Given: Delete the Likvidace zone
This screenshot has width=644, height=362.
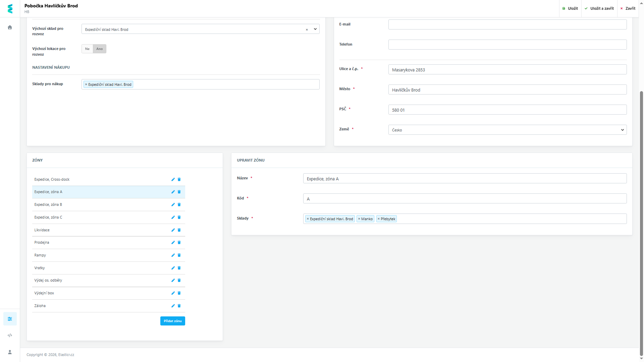Looking at the screenshot, I should click(x=179, y=230).
